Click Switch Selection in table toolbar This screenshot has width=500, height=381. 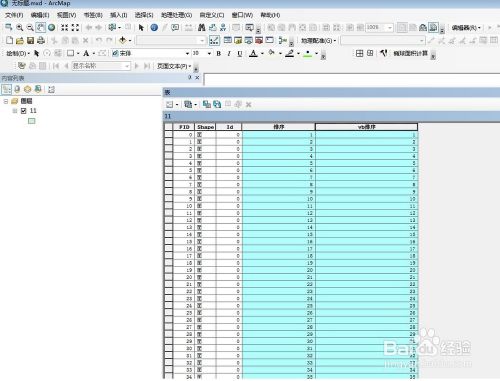pyautogui.click(x=217, y=104)
